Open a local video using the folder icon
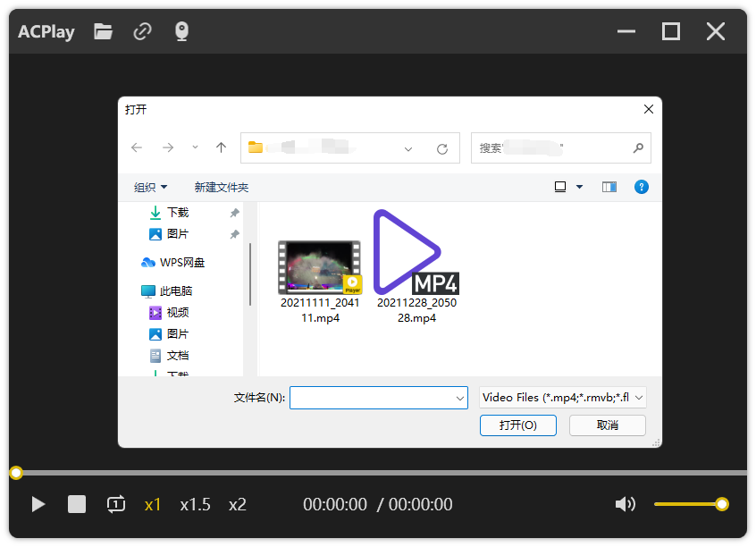This screenshot has width=756, height=547. [x=102, y=31]
